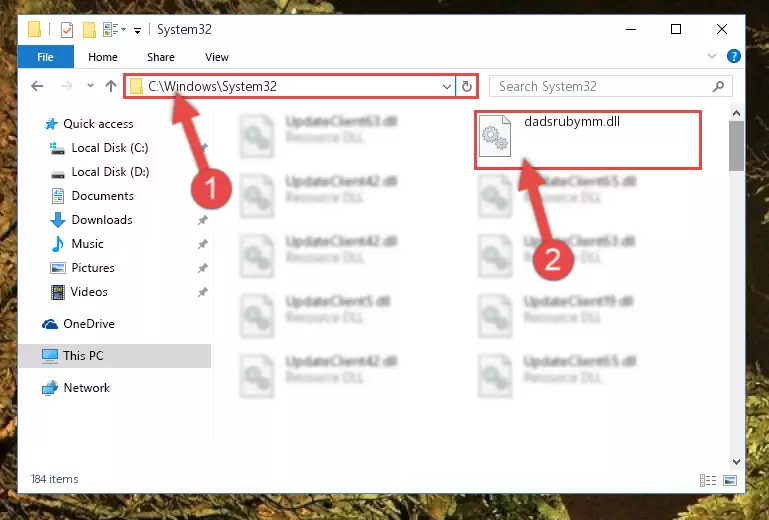769x520 pixels.
Task: Select Network in navigation pane
Action: click(86, 388)
